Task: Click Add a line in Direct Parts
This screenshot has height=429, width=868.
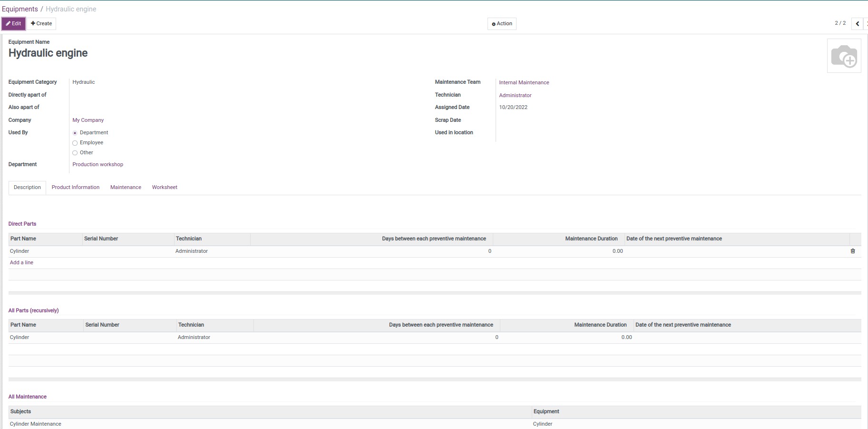Action: pos(21,263)
